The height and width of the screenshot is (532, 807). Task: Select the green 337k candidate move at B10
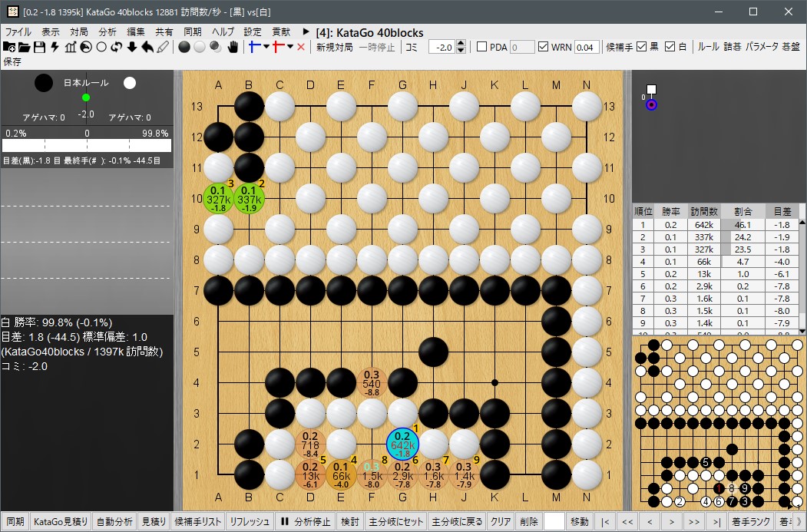click(249, 198)
